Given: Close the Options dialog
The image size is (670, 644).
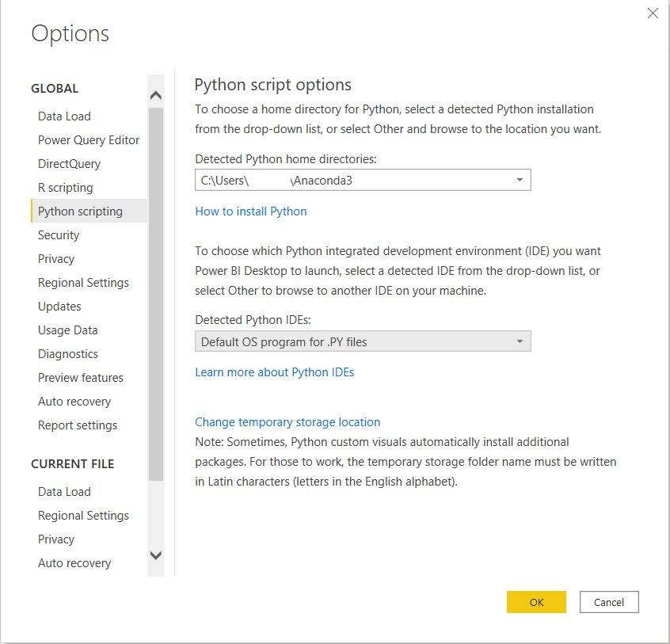Looking at the screenshot, I should [652, 13].
